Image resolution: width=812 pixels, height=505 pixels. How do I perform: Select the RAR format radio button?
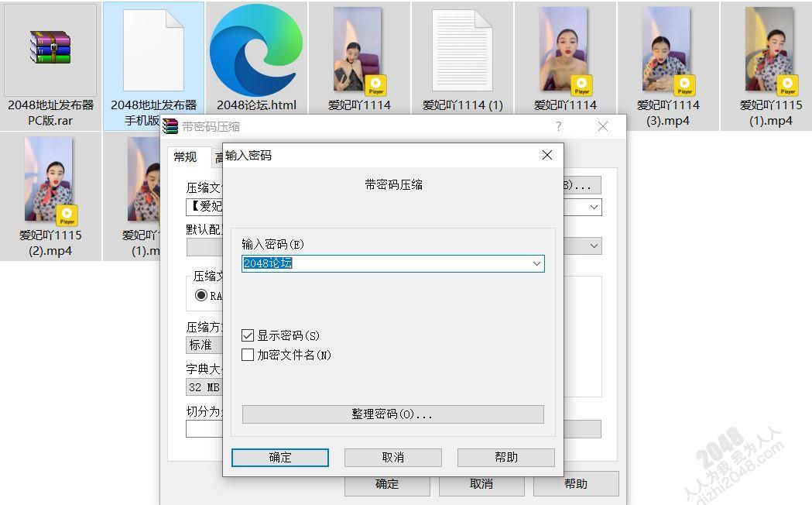[x=201, y=295]
